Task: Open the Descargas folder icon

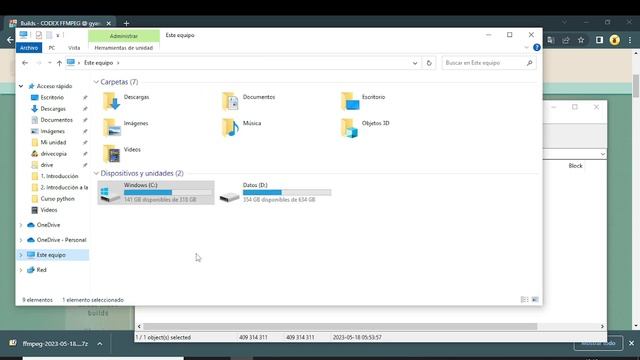Action: [111, 101]
